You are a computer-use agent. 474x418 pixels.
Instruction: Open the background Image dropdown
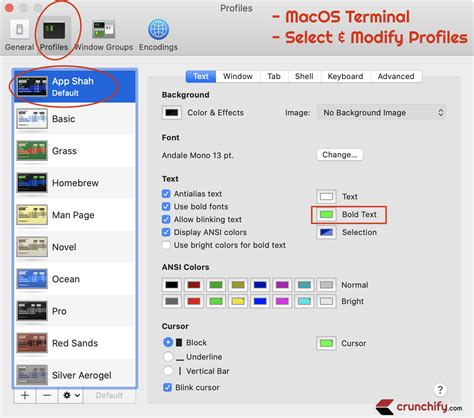tap(381, 113)
